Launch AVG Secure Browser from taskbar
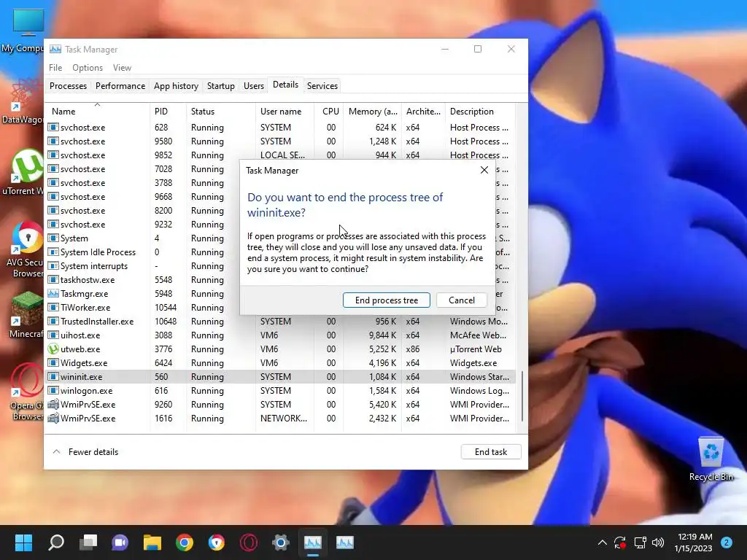 [x=216, y=542]
